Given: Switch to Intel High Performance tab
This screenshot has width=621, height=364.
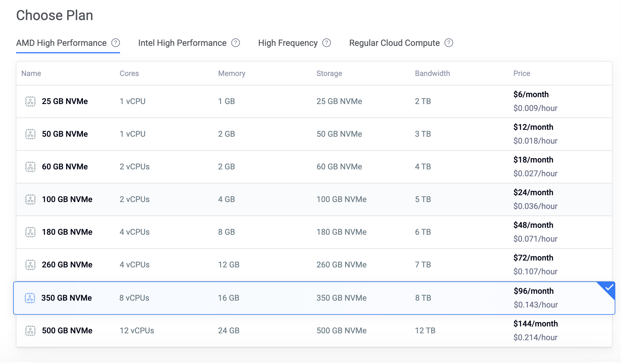Looking at the screenshot, I should (x=182, y=43).
